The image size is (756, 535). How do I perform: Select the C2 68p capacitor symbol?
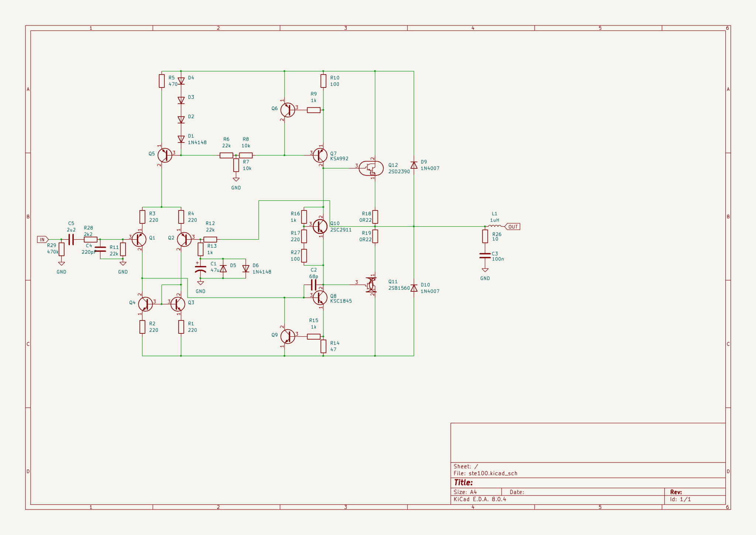[x=313, y=285]
